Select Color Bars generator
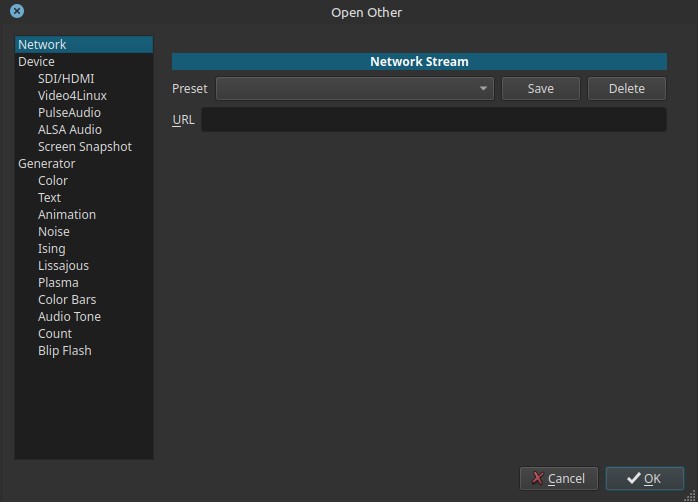 pos(67,300)
